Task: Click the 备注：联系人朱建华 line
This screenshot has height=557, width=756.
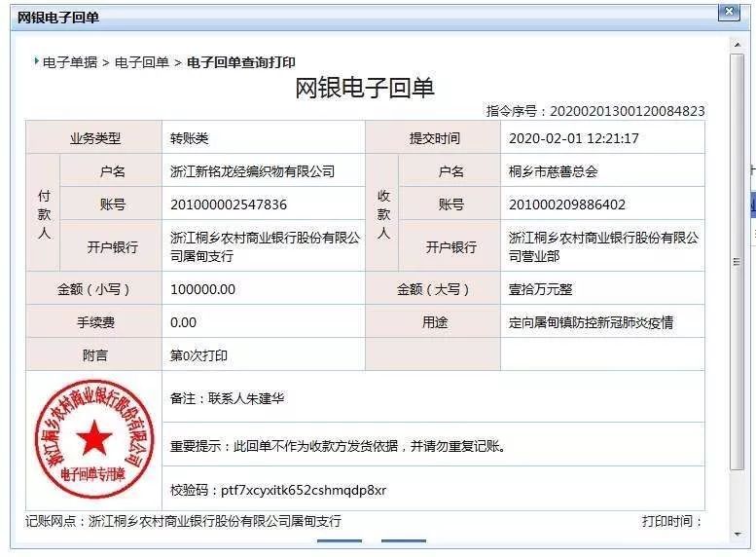Action: pos(227,398)
